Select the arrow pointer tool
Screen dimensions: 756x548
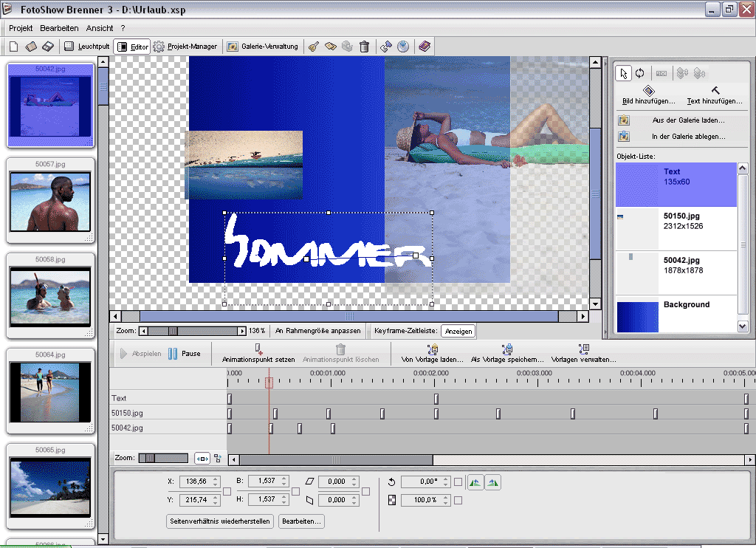625,73
